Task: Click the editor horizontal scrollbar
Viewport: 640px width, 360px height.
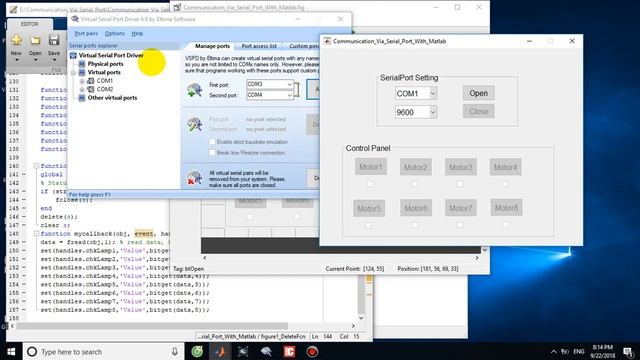Action: coord(152,326)
